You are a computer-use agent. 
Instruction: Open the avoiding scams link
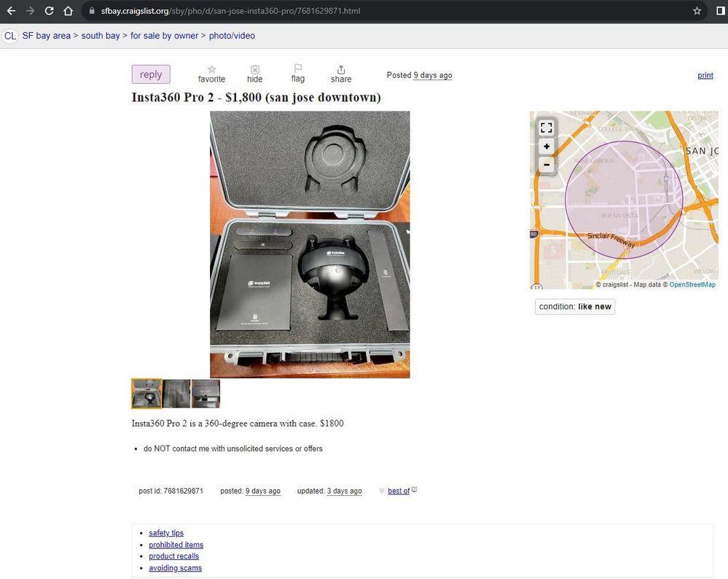coord(175,568)
